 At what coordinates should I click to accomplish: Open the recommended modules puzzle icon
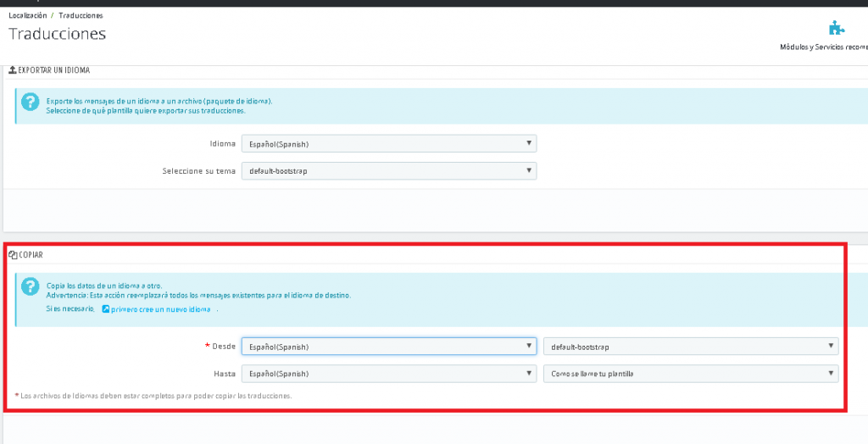pyautogui.click(x=837, y=27)
